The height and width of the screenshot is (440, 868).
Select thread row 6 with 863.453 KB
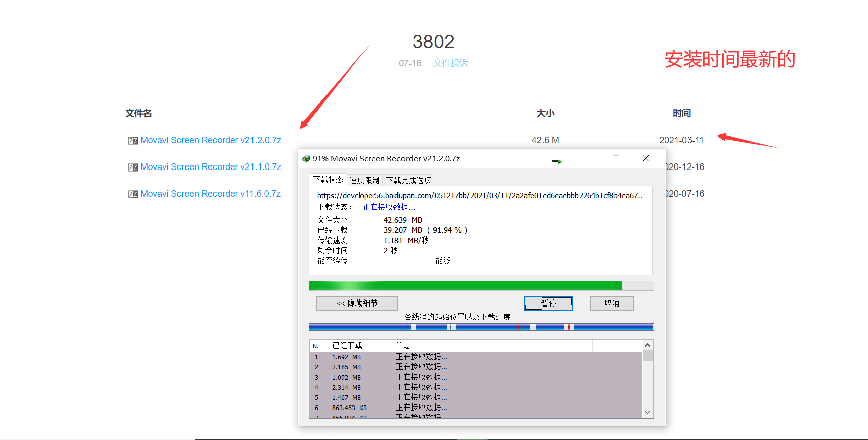(476, 408)
